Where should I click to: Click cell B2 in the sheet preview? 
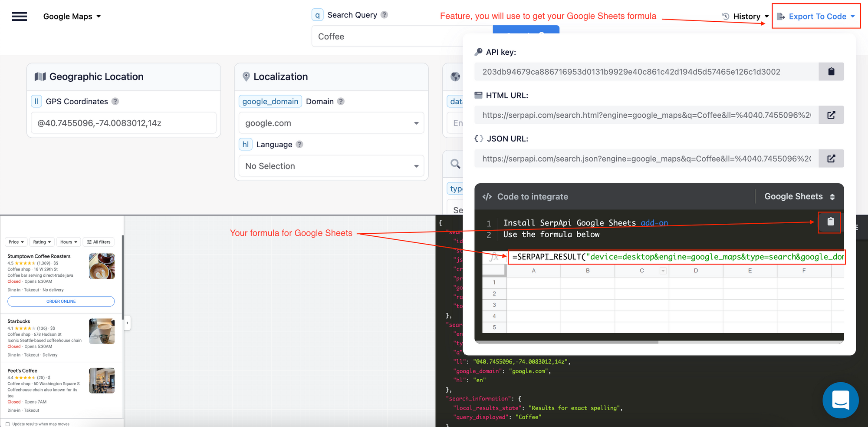click(x=588, y=294)
